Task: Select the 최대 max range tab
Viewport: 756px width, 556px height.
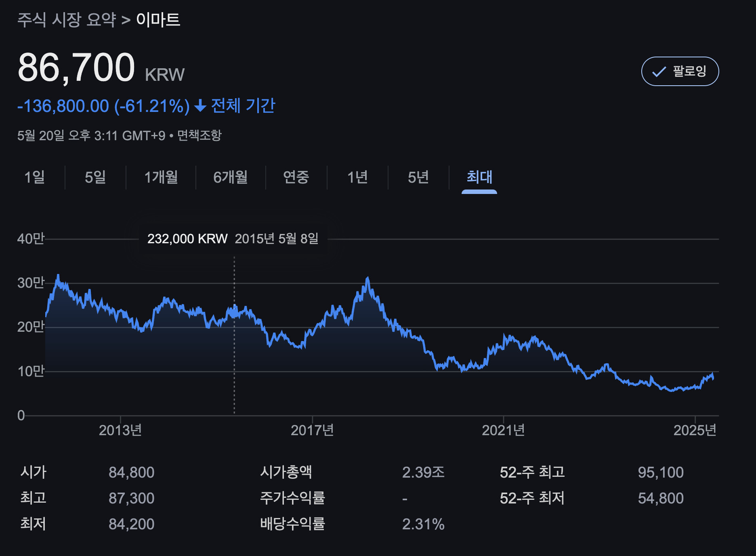Action: (479, 177)
